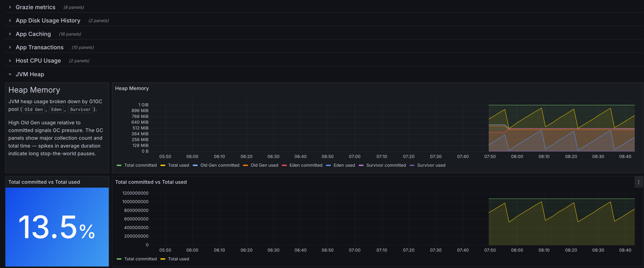The height and width of the screenshot is (268, 644).
Task: Click the 600000000 axis label
Action: pyautogui.click(x=136, y=219)
